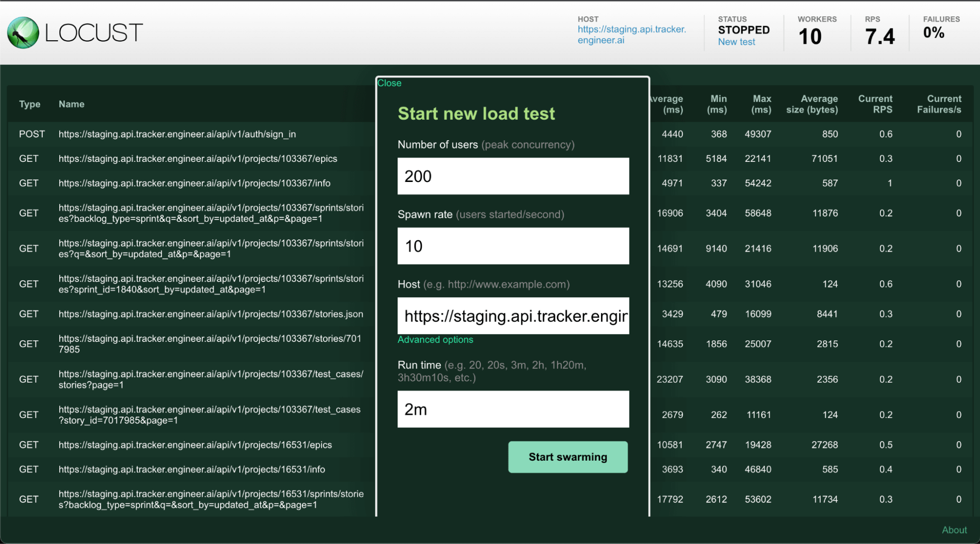980x544 pixels.
Task: Select the projects/103367/epics row name
Action: (x=198, y=158)
